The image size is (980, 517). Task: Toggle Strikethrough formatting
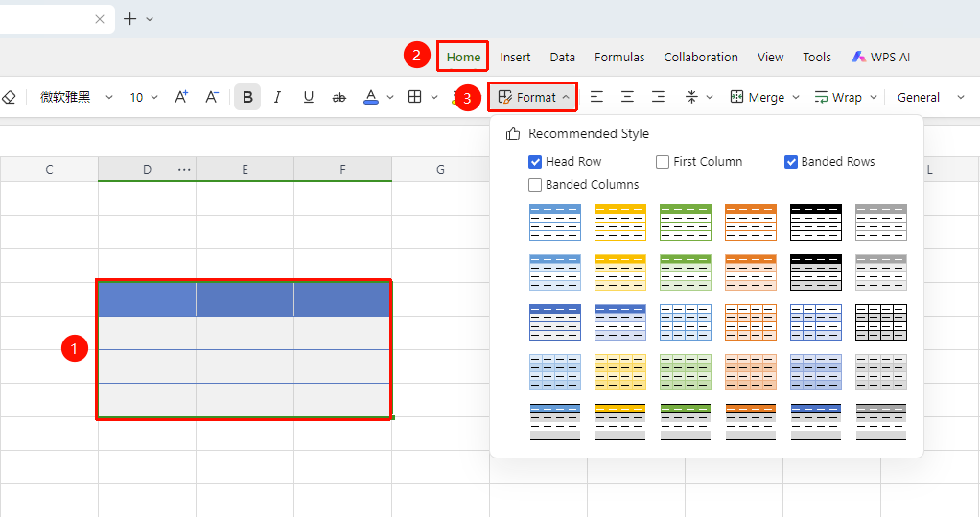(x=338, y=97)
